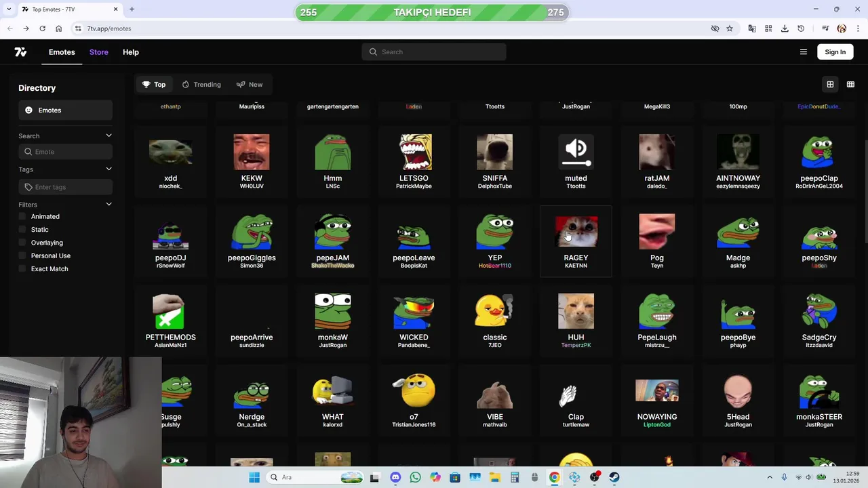Select Emotes in the Directory sidebar
Viewport: 868px width, 488px height.
coord(65,110)
